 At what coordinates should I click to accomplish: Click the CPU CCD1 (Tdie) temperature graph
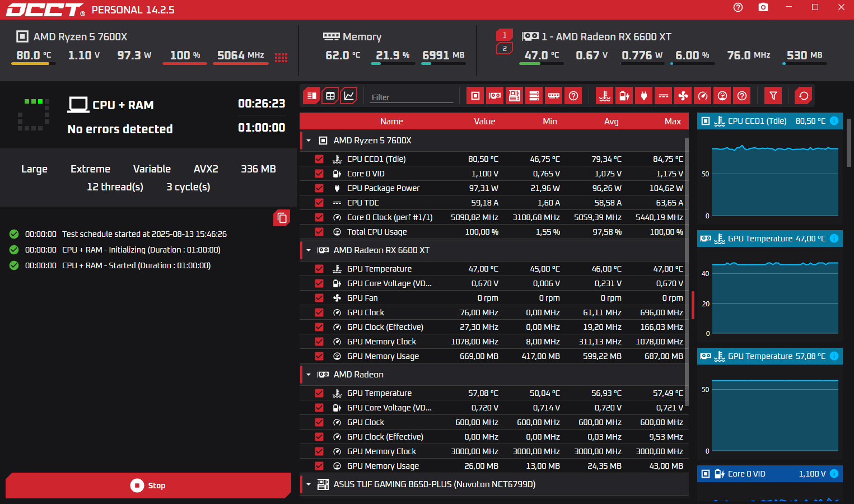775,182
